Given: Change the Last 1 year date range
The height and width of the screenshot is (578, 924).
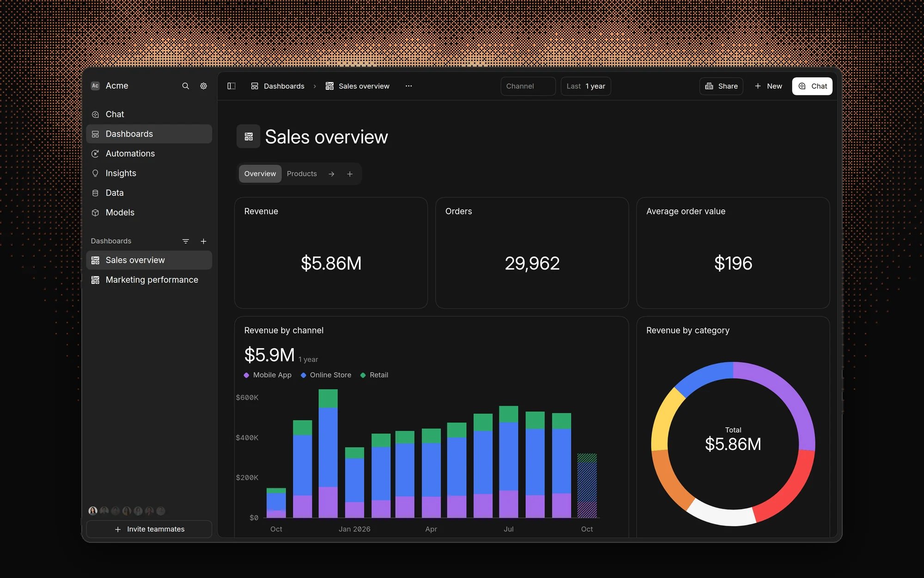Looking at the screenshot, I should click(x=586, y=86).
